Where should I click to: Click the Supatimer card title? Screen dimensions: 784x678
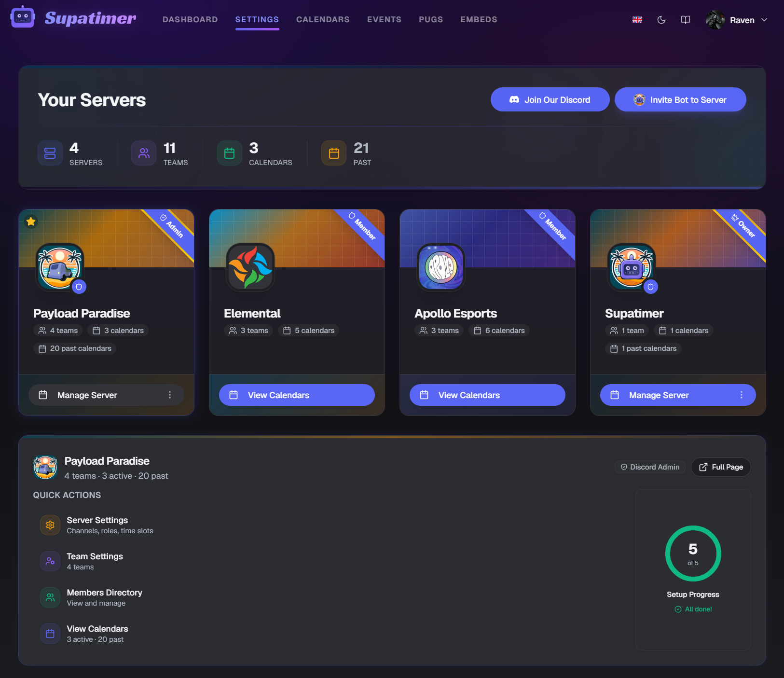point(634,313)
